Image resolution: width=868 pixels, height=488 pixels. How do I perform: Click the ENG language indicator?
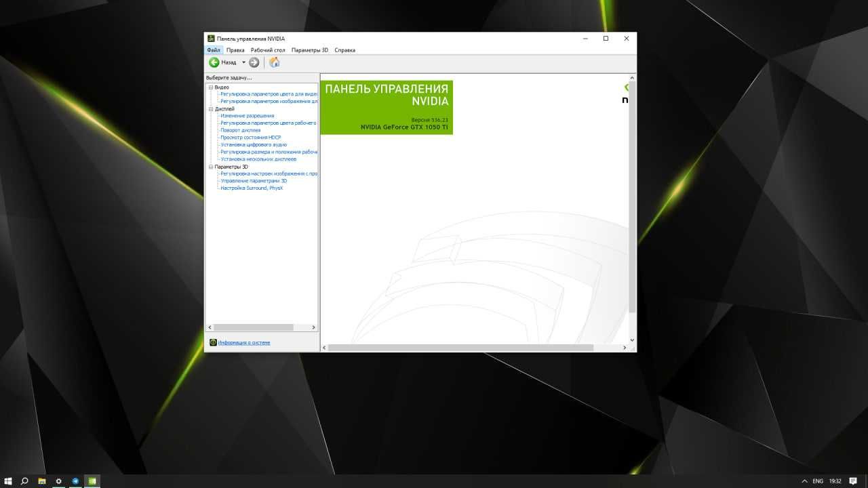click(x=818, y=481)
